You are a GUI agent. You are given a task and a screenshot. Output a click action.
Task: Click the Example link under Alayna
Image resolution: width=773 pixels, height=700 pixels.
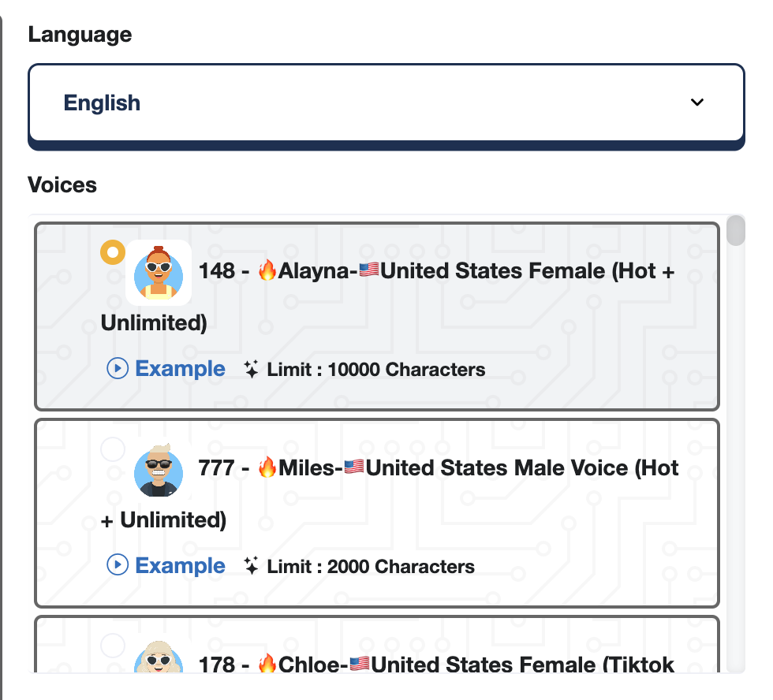point(180,369)
